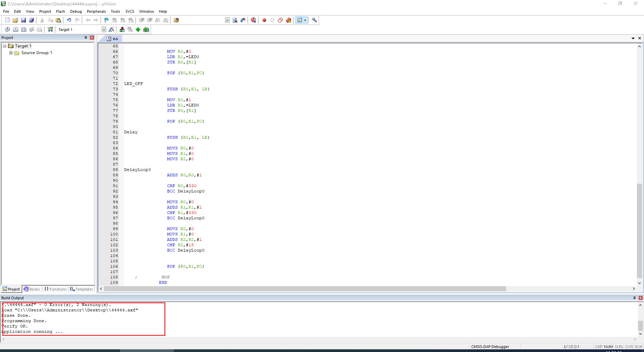Kill all breakpoints icon

click(288, 20)
